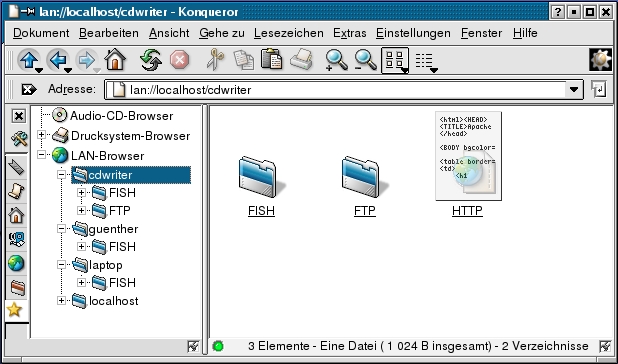
Task: Open the pen bookmarks sidebar tab
Action: tap(16, 168)
